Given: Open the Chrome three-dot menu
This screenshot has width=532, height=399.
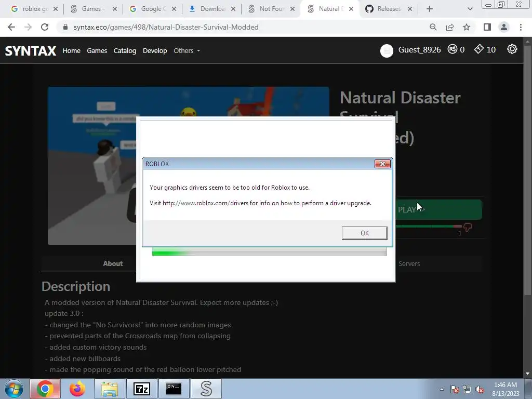Looking at the screenshot, I should point(521,27).
